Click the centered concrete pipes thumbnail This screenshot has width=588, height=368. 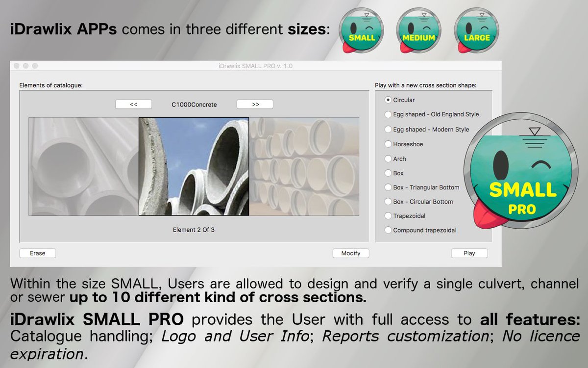(194, 167)
